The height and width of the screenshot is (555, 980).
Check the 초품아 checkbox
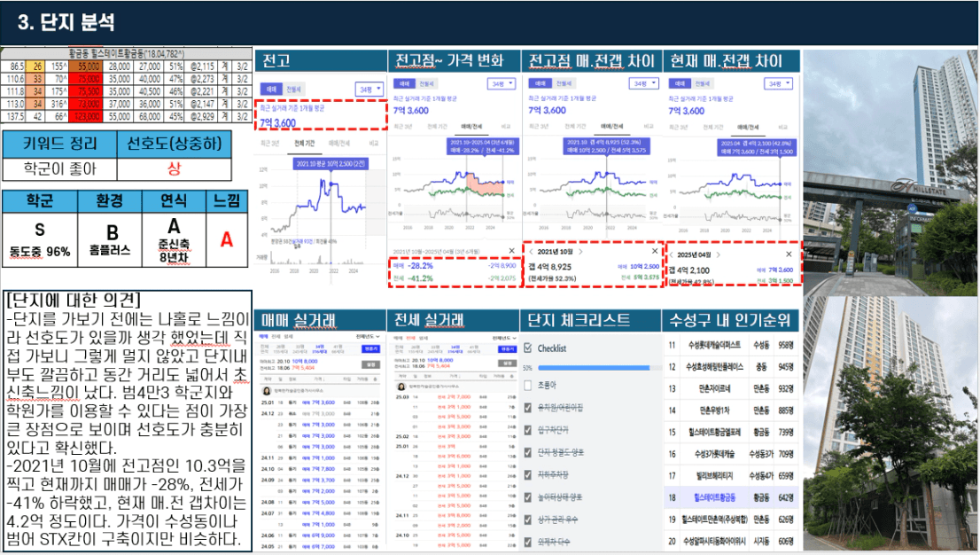click(x=528, y=386)
